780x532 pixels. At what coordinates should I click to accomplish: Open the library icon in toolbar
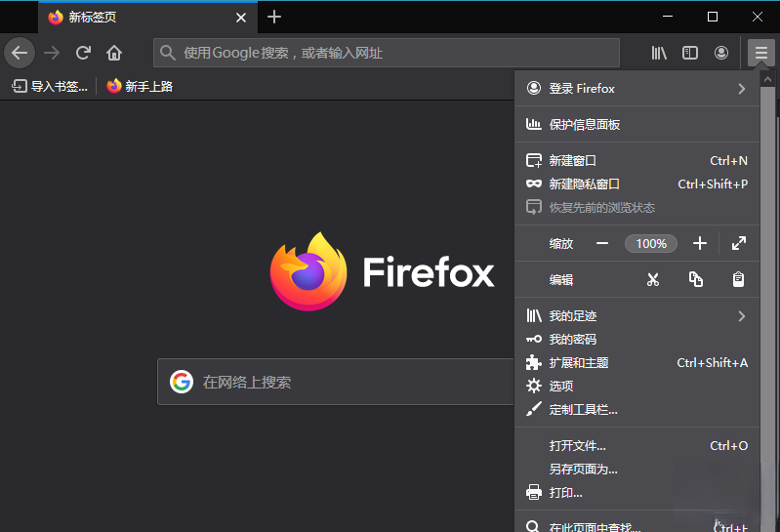pyautogui.click(x=659, y=53)
